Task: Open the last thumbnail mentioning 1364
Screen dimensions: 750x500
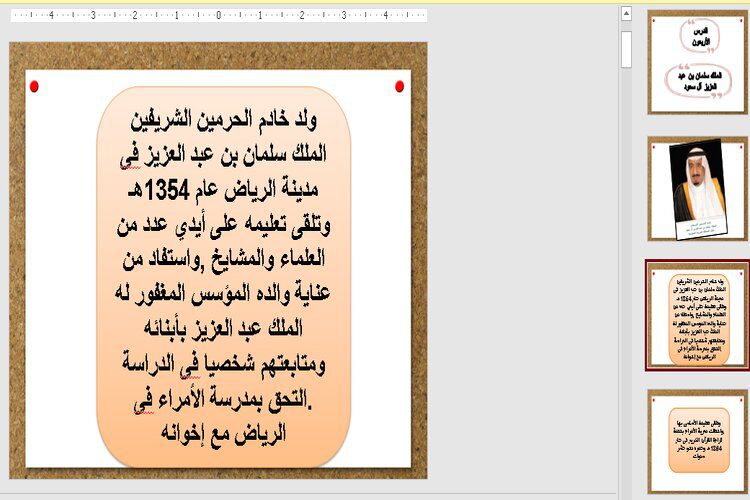Action: click(697, 441)
